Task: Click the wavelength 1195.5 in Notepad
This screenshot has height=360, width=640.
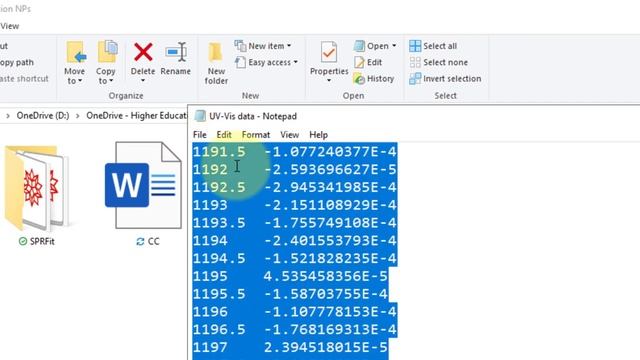Action: click(219, 294)
